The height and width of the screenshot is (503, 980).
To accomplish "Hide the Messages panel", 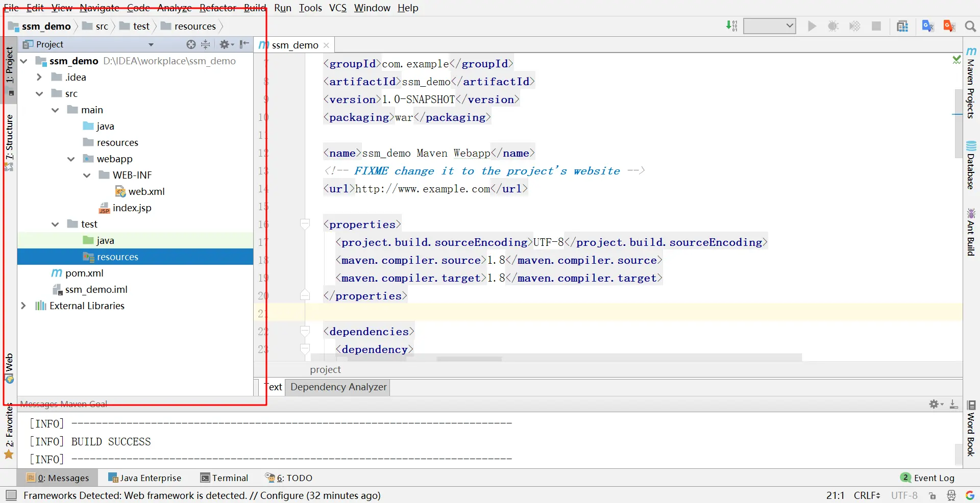I will click(x=953, y=405).
